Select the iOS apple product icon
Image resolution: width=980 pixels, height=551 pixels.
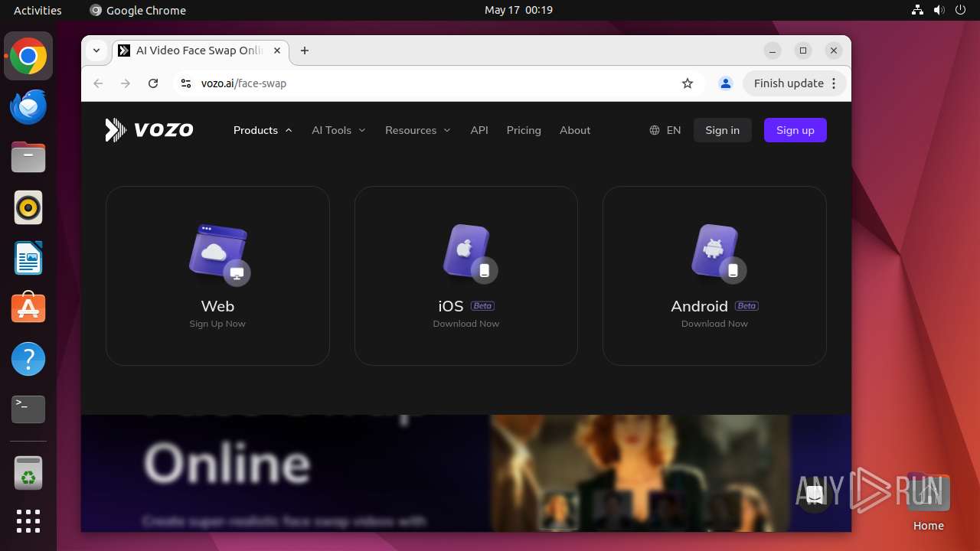point(469,253)
